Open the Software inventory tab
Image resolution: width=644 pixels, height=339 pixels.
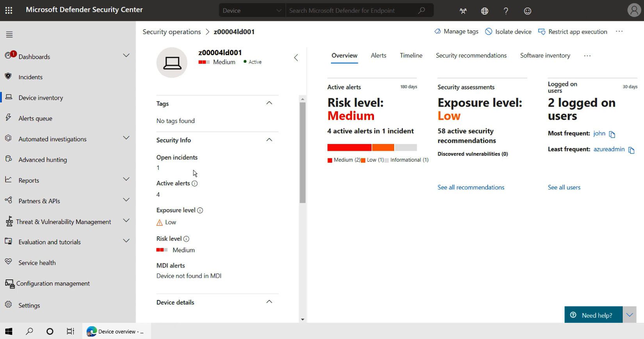545,55
